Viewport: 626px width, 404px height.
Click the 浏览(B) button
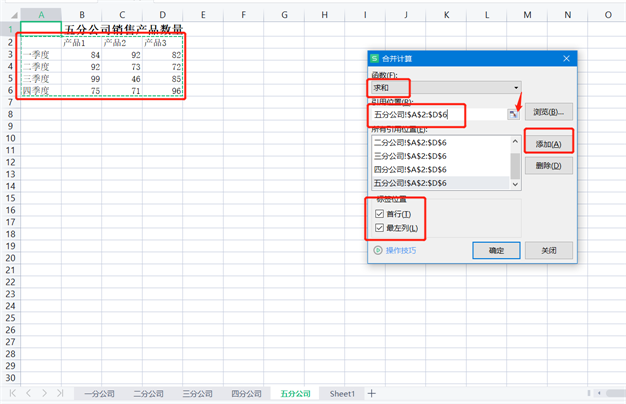click(x=549, y=112)
